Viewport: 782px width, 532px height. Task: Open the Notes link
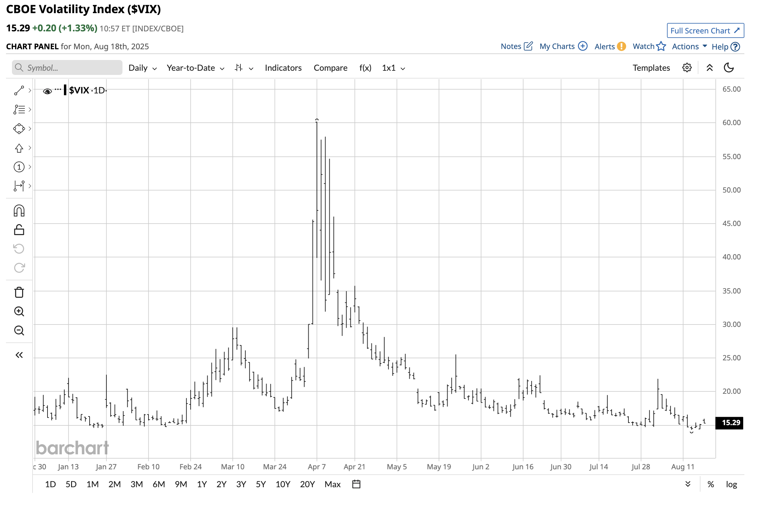[x=516, y=46]
